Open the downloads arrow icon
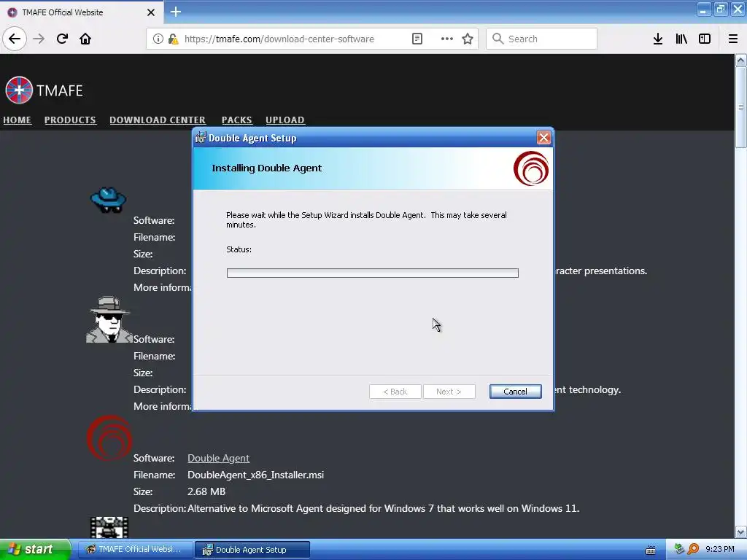This screenshot has height=560, width=747. tap(658, 39)
